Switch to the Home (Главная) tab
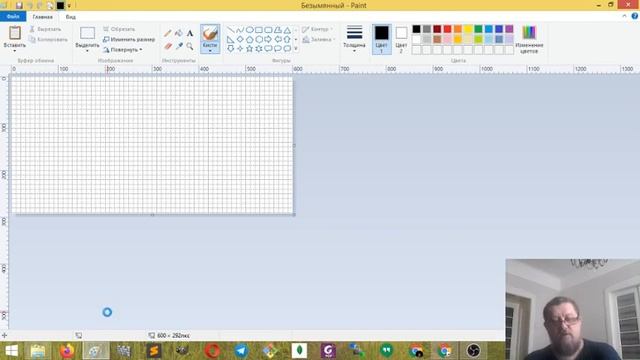This screenshot has width=640, height=360. point(42,17)
